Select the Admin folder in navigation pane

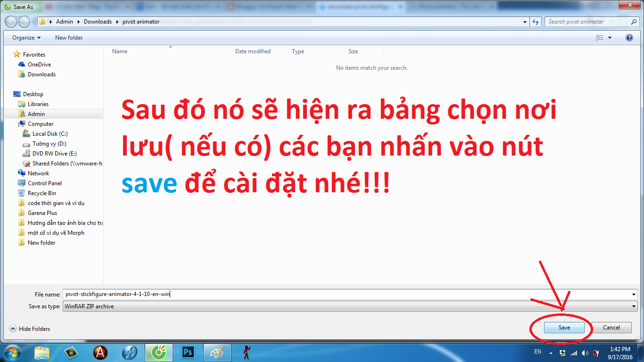(36, 114)
